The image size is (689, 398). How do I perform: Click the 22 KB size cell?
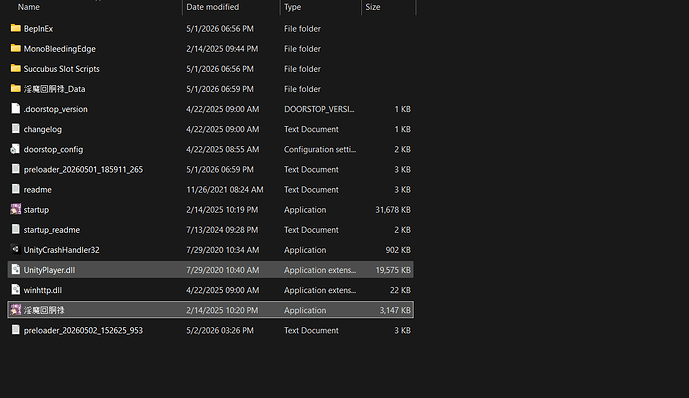(x=400, y=290)
